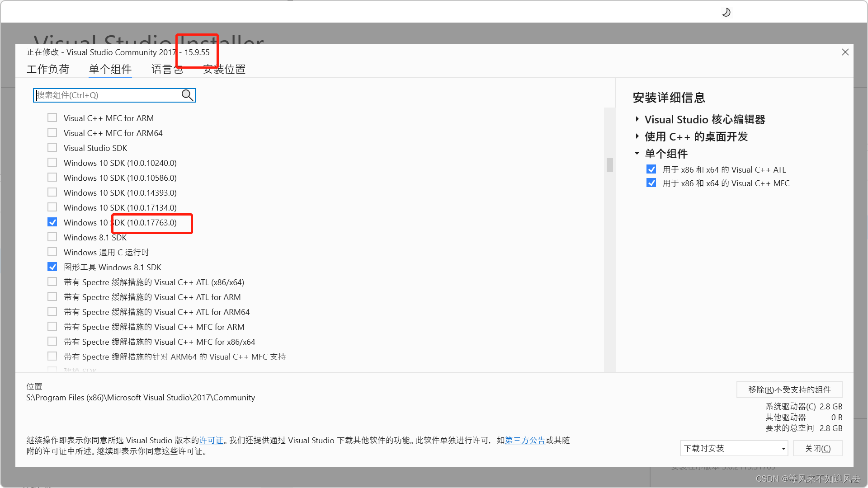Check Visual Studio SDK

52,148
